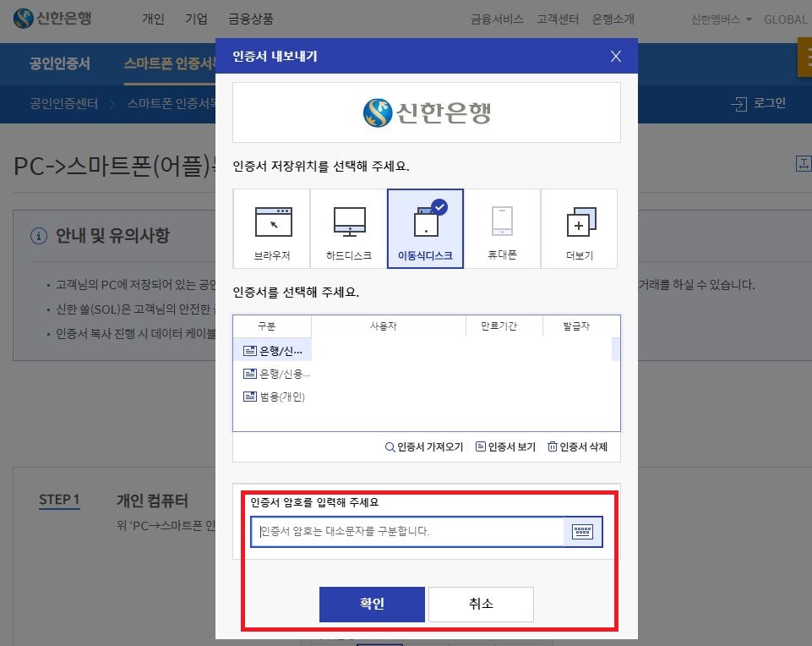This screenshot has width=812, height=646.
Task: Select the Hard disk storage icon
Action: pos(350,222)
